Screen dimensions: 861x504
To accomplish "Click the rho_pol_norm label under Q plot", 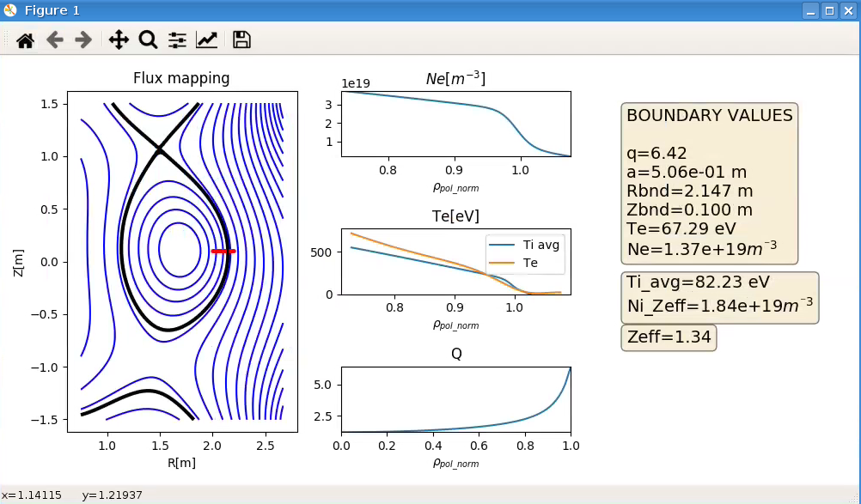I will 455,464.
